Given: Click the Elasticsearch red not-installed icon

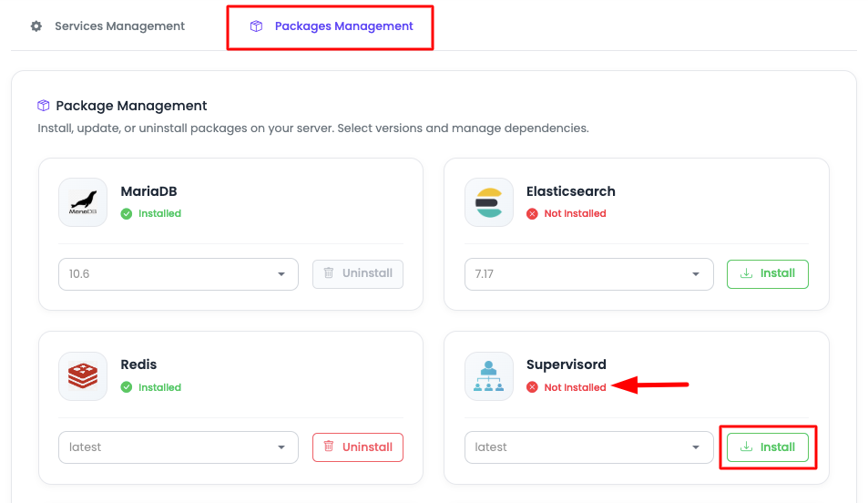Looking at the screenshot, I should pos(533,213).
